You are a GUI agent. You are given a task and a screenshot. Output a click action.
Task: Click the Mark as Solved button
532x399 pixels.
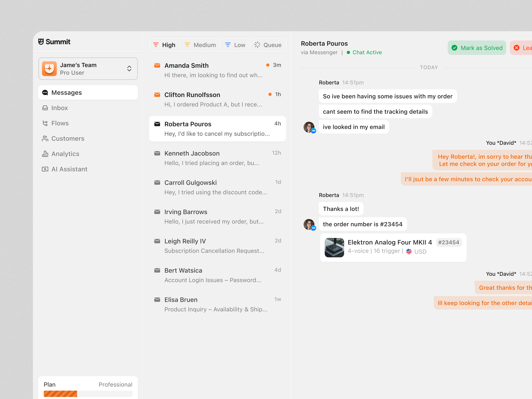tap(477, 48)
